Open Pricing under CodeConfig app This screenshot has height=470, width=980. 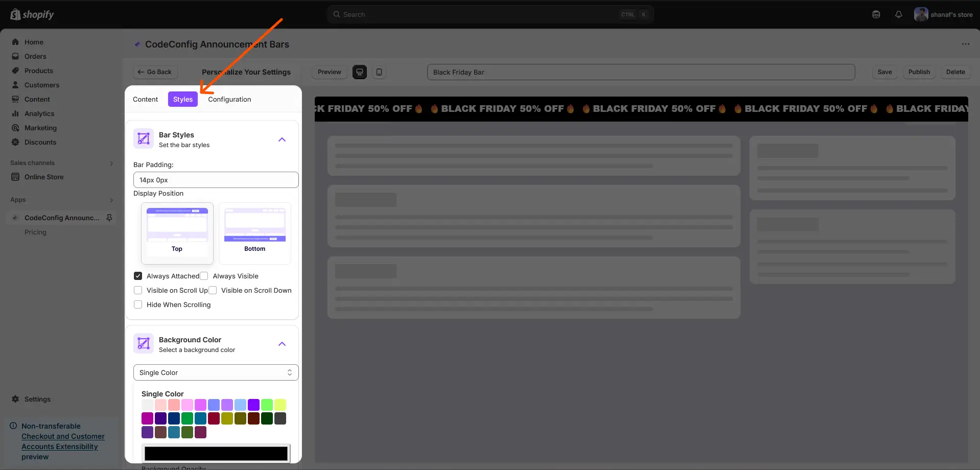point(35,232)
